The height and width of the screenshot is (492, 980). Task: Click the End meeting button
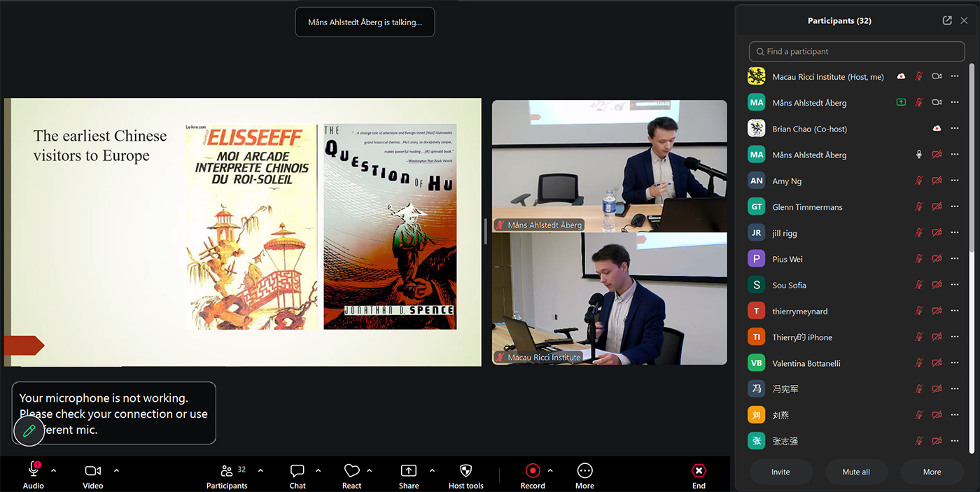[699, 477]
